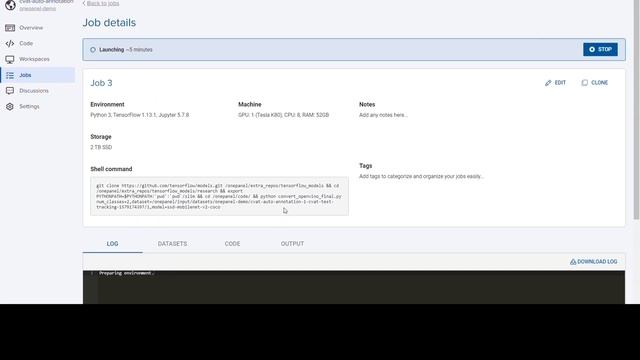Click the '~5 minutes' launch estimate text
The width and height of the screenshot is (640, 360).
[139, 50]
